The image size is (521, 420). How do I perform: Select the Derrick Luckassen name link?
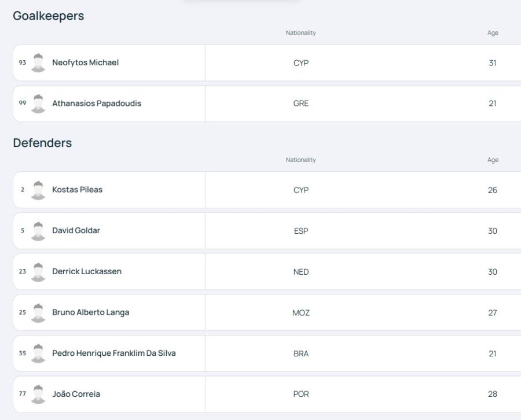point(87,271)
